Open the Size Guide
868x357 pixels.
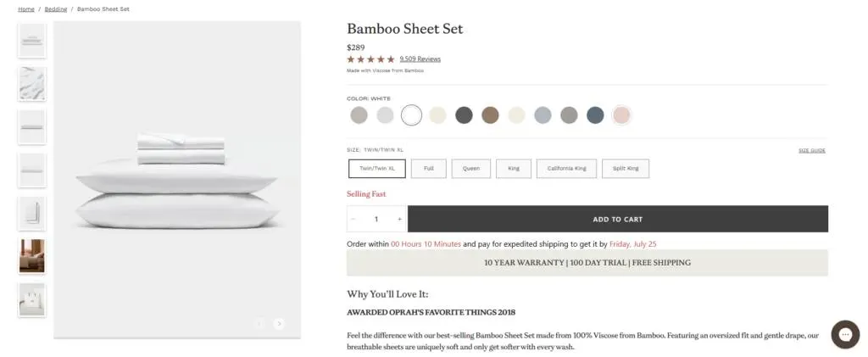tap(811, 151)
